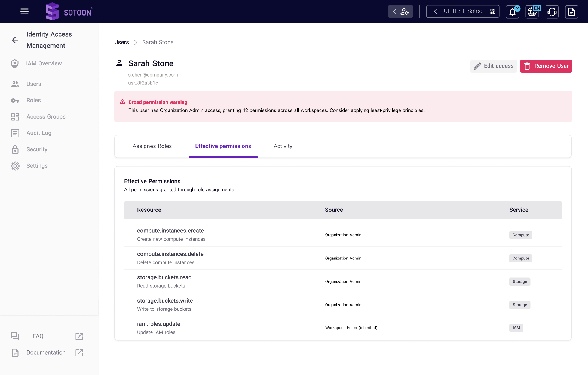The image size is (588, 375).
Task: Go back from Identity Access Management
Action: pyautogui.click(x=15, y=40)
